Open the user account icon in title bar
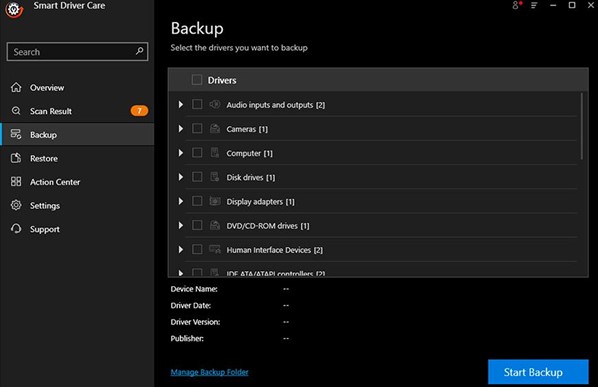Screen dimensions: 598x387 pyautogui.click(x=516, y=5)
